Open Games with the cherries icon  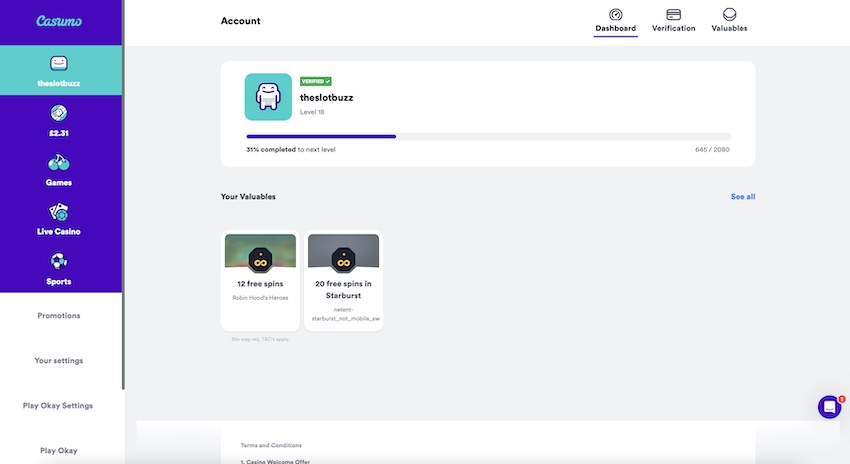point(59,170)
